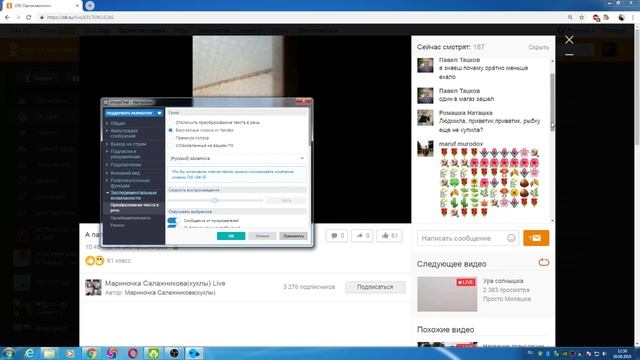Expand 'Подписки и уведомления' section
This screenshot has height=360, width=640.
[125, 154]
